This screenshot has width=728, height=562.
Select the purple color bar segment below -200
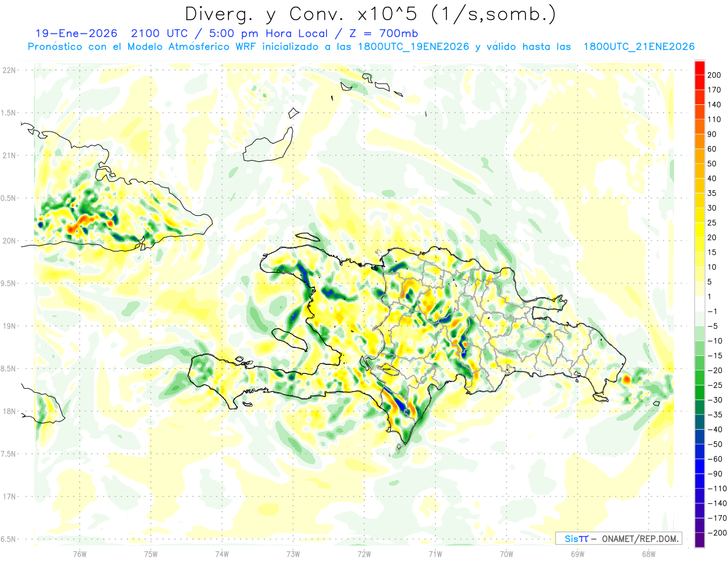(x=699, y=540)
